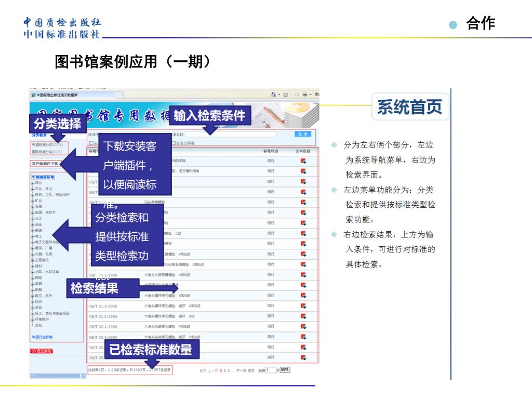This screenshot has height=399, width=532.
Task: Click red 退出系统 button
Action: click(x=42, y=351)
